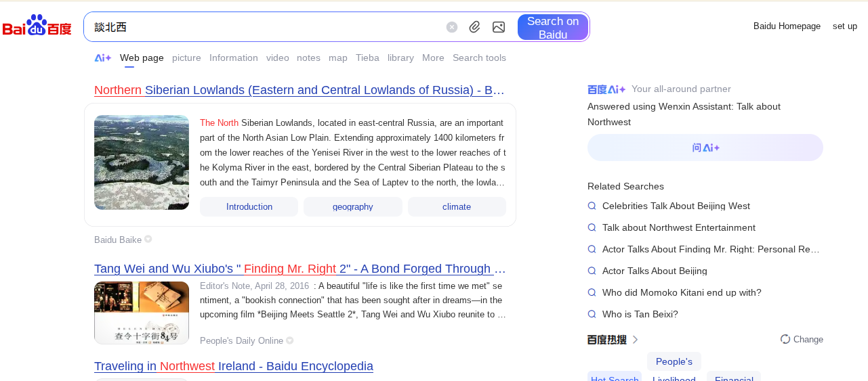Expand Baidu hot search chevron arrow
868x381 pixels.
pyautogui.click(x=635, y=340)
